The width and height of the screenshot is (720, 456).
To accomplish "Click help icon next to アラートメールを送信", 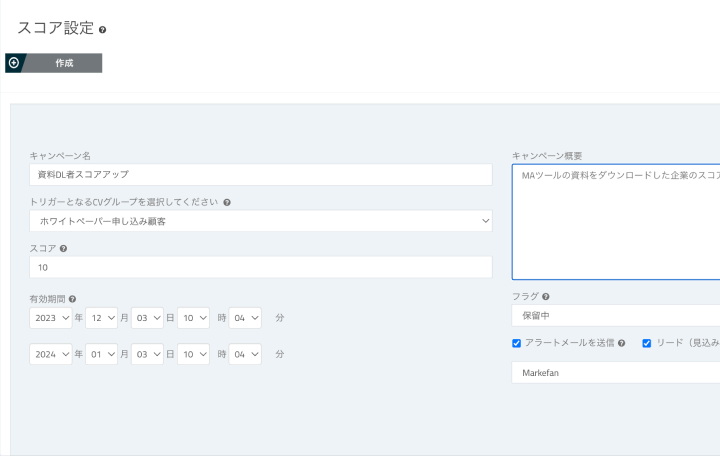I will click(x=621, y=343).
